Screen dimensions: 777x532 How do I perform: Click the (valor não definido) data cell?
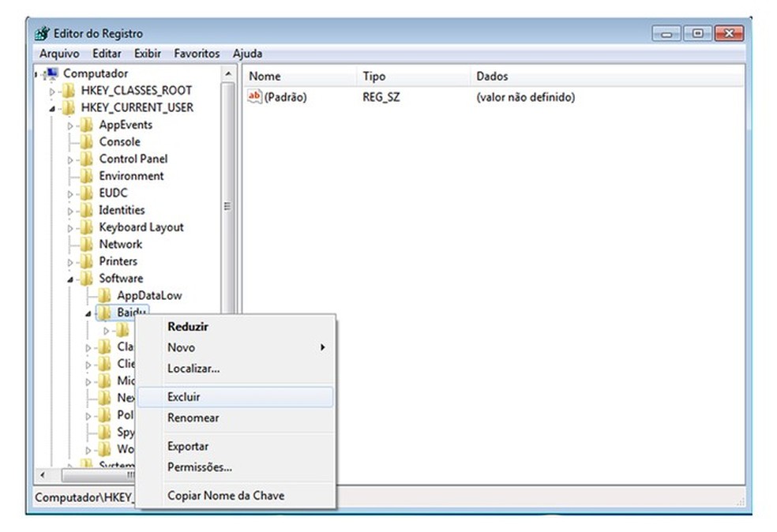(x=526, y=97)
